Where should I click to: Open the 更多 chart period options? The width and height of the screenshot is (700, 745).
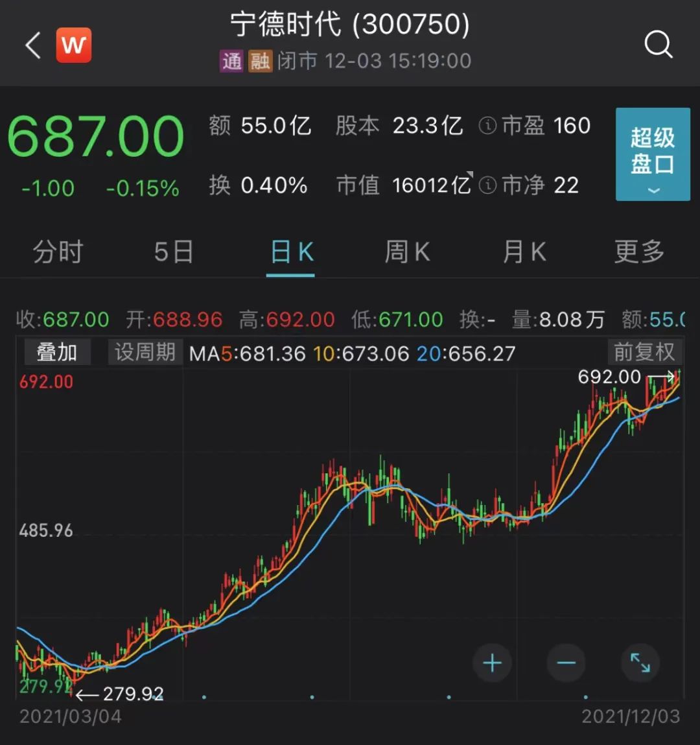pos(639,252)
